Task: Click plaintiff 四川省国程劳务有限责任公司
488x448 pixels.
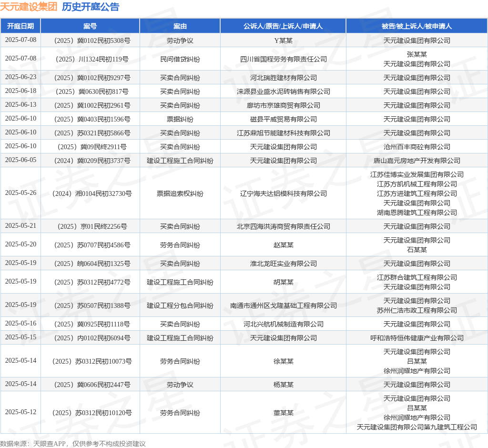Action: pos(283,59)
